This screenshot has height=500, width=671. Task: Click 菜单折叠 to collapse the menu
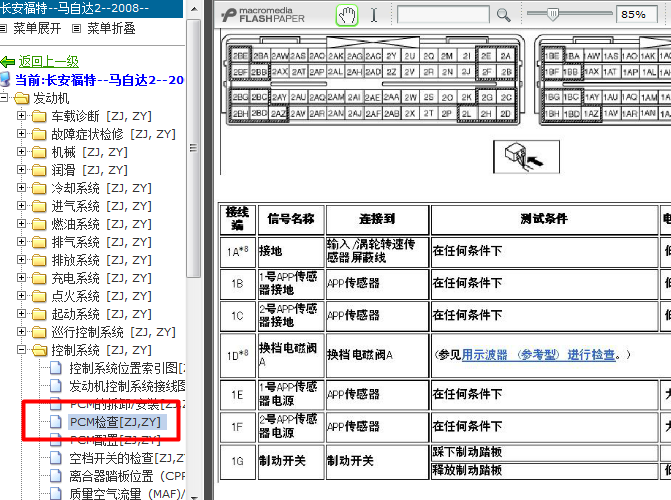click(x=111, y=28)
